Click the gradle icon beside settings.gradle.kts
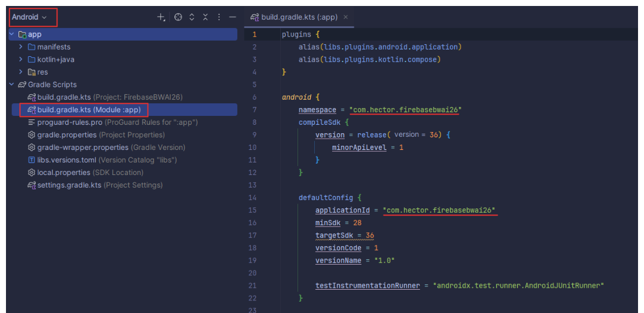 (x=32, y=185)
